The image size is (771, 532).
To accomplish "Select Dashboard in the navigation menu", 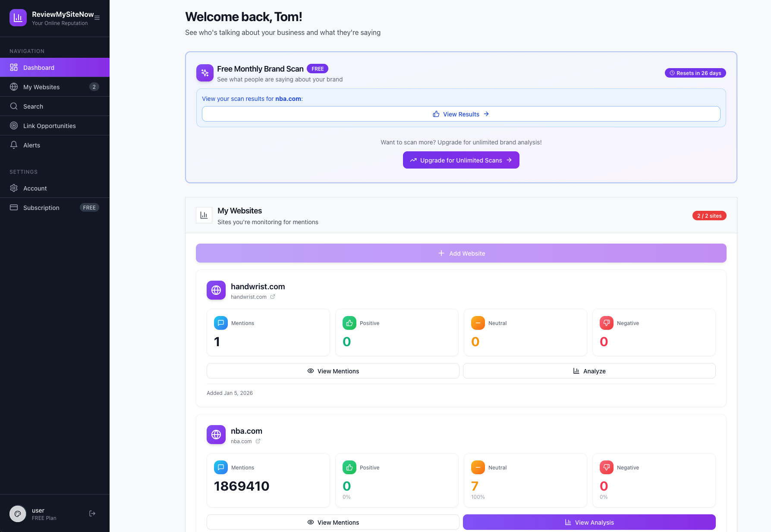I will pos(38,67).
